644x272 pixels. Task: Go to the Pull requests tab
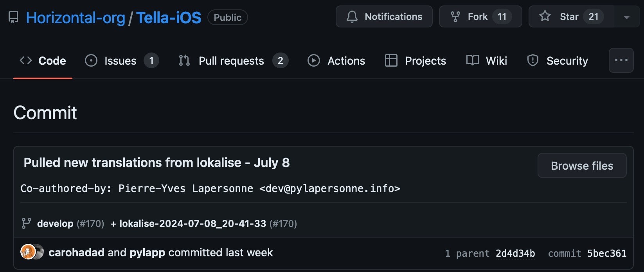point(233,61)
